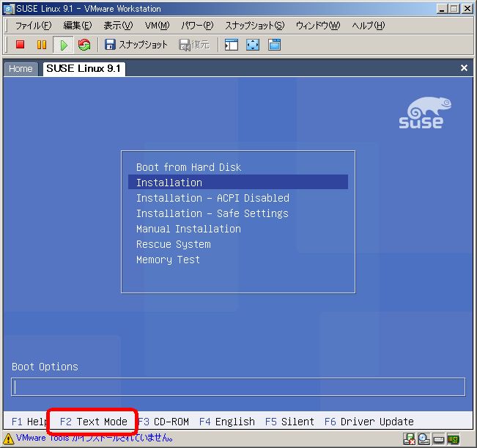Click the Boot Options input field
This screenshot has height=448, width=477.
[238, 386]
